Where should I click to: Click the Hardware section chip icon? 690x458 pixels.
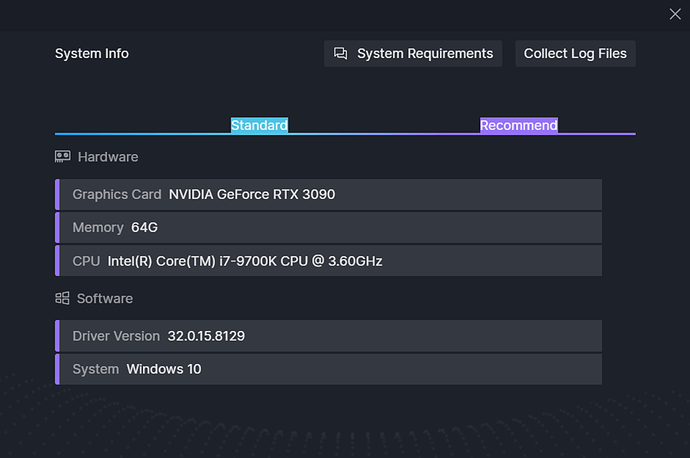(x=62, y=157)
